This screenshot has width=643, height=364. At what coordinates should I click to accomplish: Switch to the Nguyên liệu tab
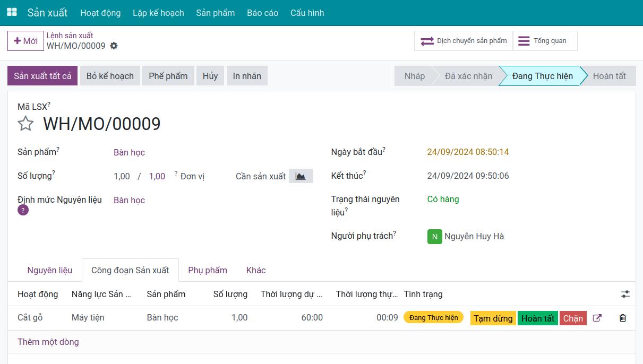(x=49, y=270)
